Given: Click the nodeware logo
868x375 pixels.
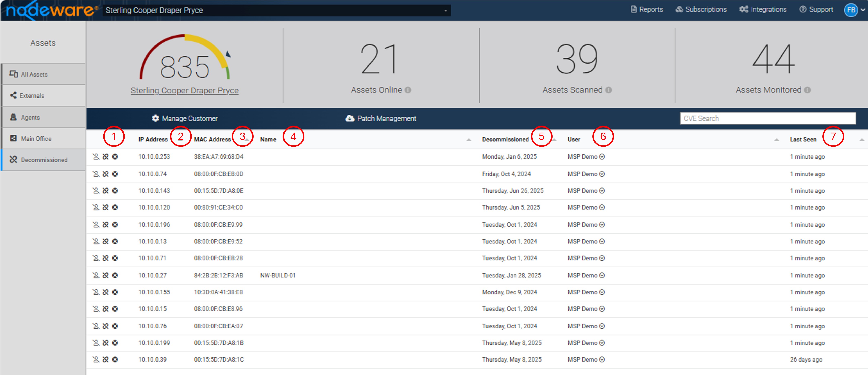Looking at the screenshot, I should click(52, 10).
